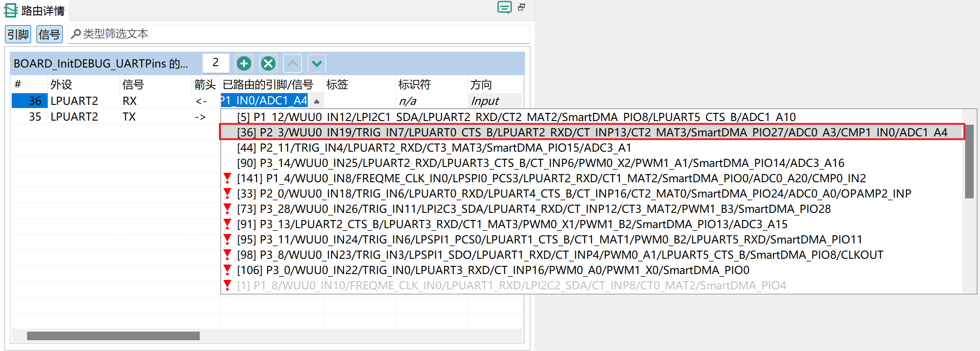This screenshot has width=980, height=351.
Task: Select the LPUART2 TX row 35
Action: [x=74, y=117]
